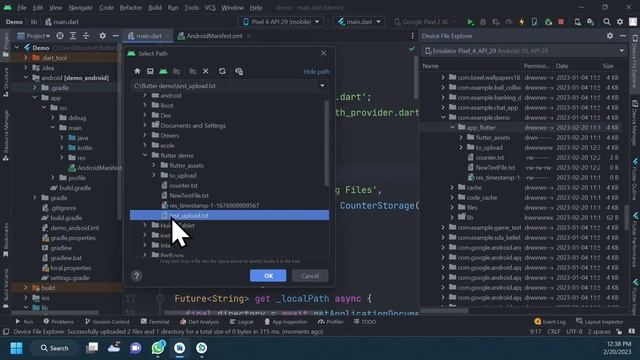The height and width of the screenshot is (360, 640).
Task: Open IDE settings gear in main toolbar
Action: [620, 22]
